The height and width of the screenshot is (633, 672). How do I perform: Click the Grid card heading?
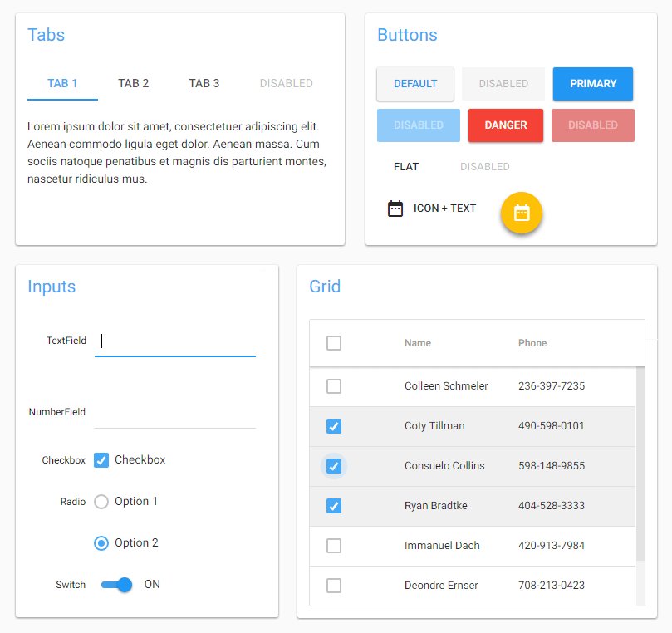(x=325, y=287)
